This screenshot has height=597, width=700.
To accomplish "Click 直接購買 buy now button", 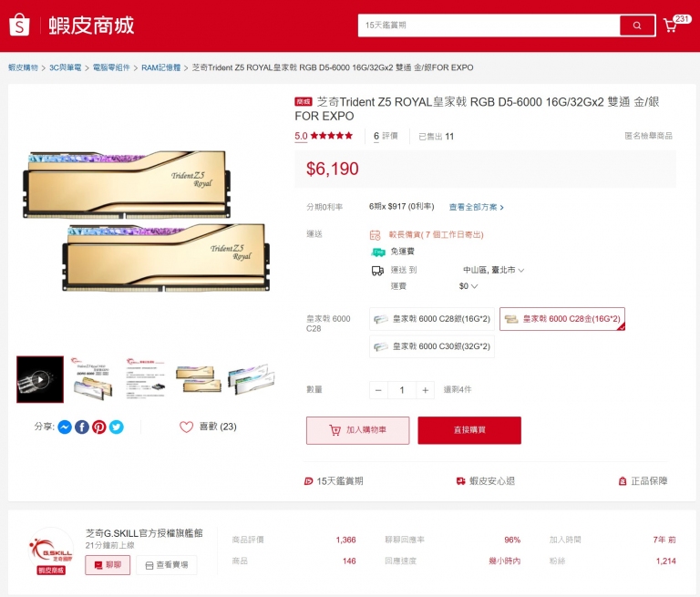I will [x=469, y=430].
